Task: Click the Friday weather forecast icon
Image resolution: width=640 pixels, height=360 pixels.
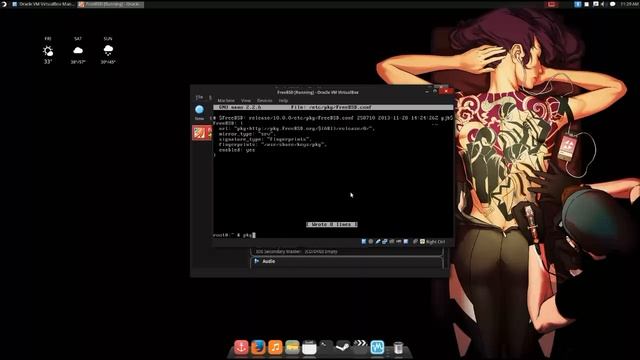Action: (48, 51)
